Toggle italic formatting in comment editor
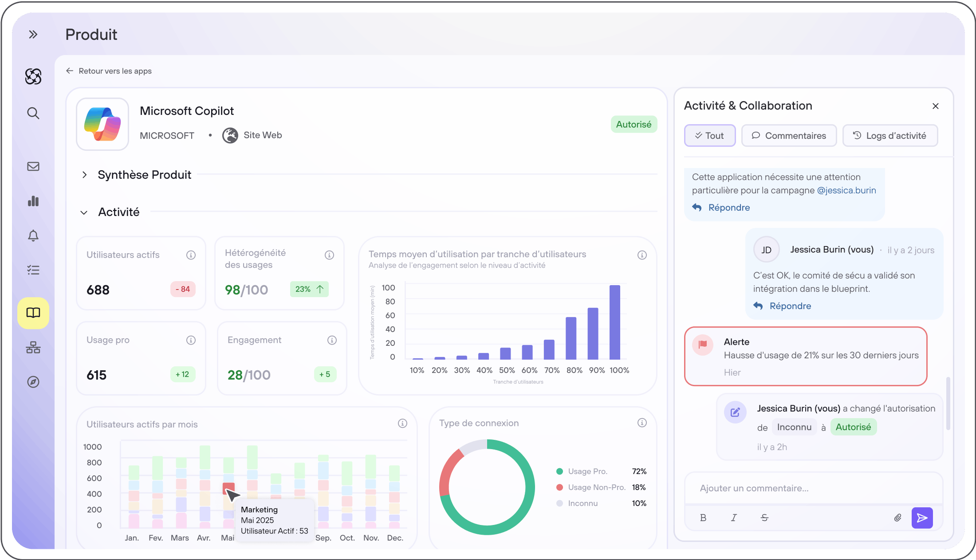The image size is (976, 560). coord(734,517)
